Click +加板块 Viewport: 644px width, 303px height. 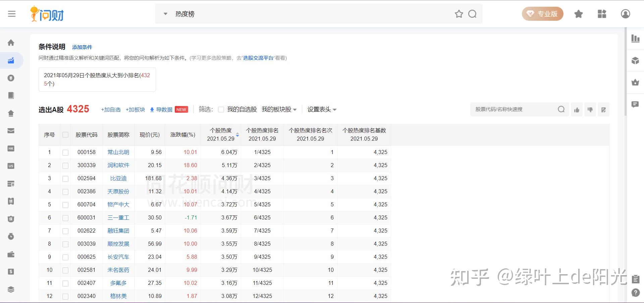pos(136,110)
